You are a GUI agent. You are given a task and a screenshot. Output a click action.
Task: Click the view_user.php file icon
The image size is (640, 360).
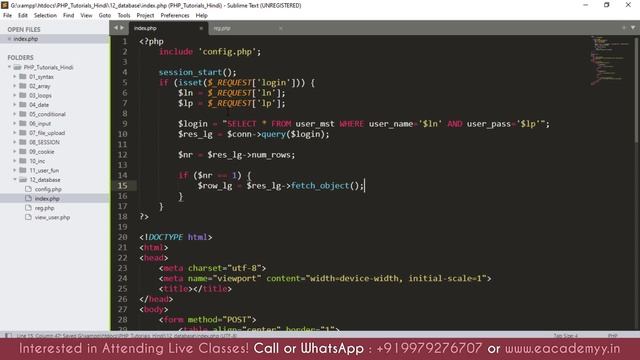pos(28,217)
